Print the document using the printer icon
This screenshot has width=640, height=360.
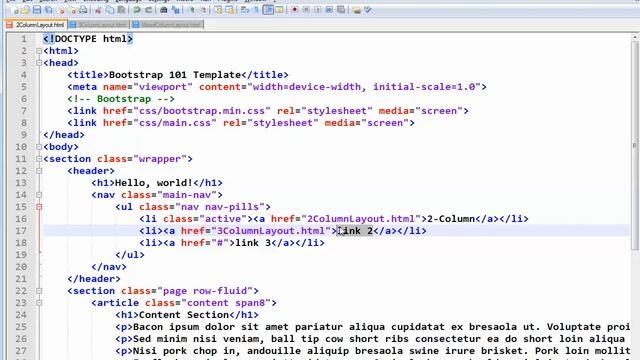(83, 10)
